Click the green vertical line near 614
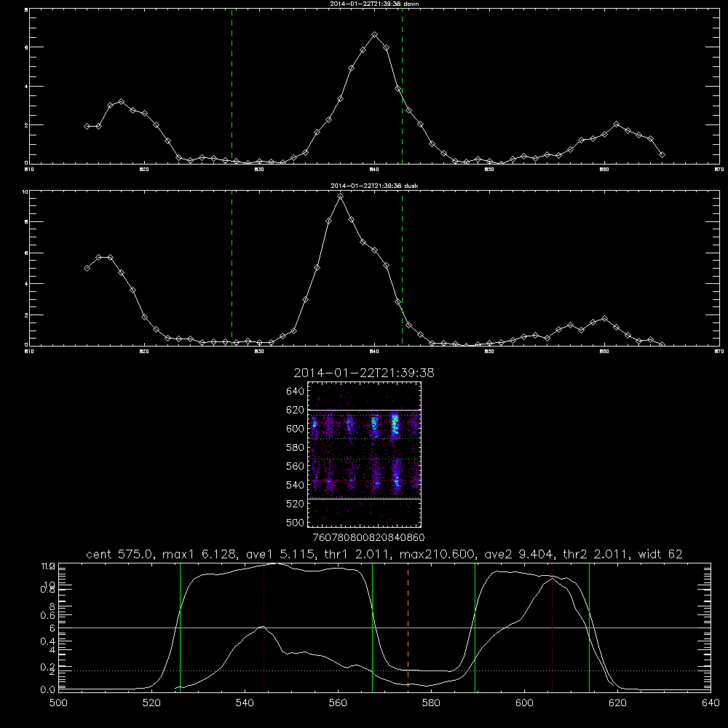The width and height of the screenshot is (728, 728). pos(589,627)
